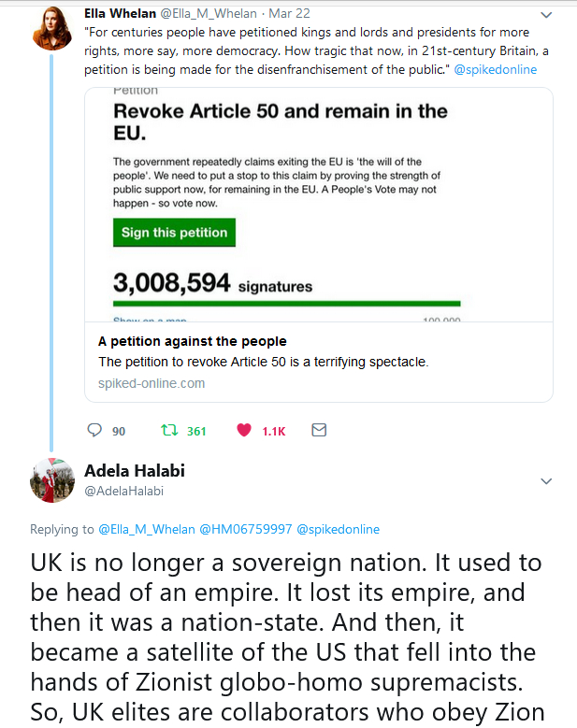Click the green signature progress bar
This screenshot has width=577, height=728.
(x=287, y=303)
